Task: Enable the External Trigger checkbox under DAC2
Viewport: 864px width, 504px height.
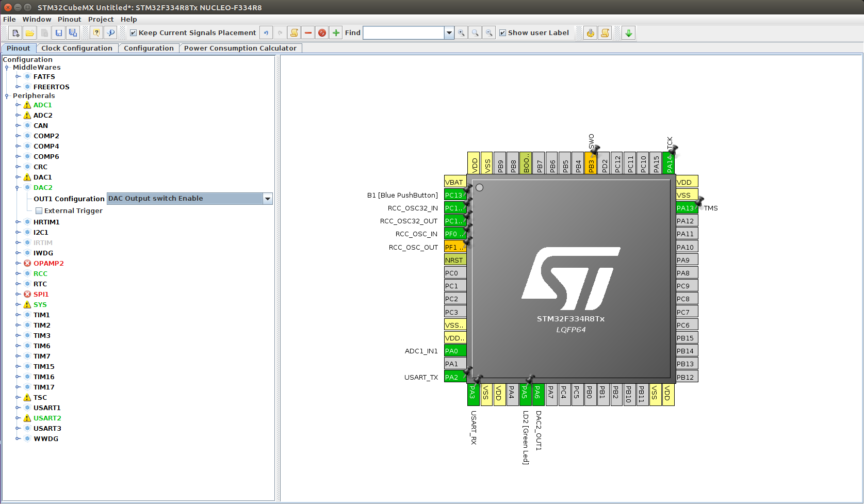Action: 39,211
